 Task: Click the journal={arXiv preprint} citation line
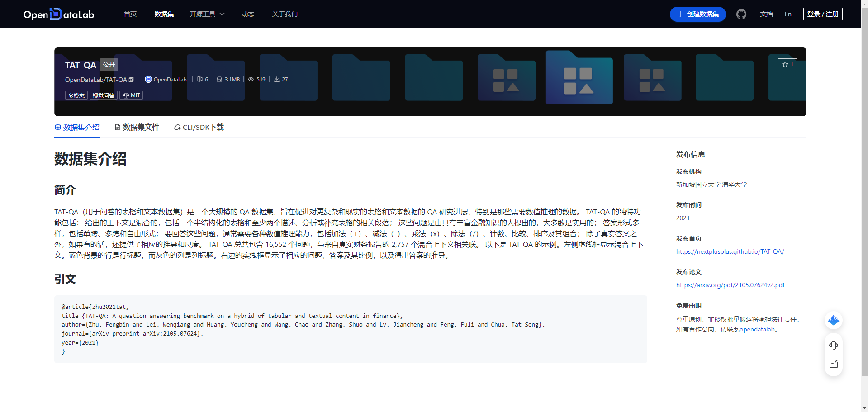point(132,333)
